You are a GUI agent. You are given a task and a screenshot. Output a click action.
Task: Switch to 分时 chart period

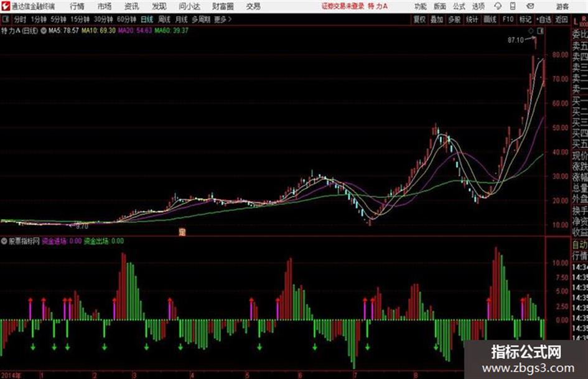pos(21,19)
